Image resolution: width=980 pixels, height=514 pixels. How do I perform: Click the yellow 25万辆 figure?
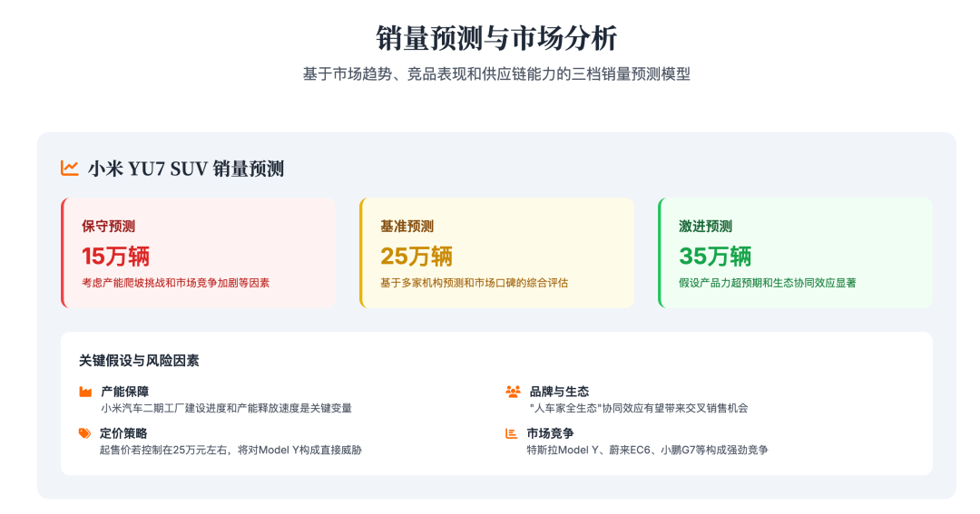click(416, 256)
